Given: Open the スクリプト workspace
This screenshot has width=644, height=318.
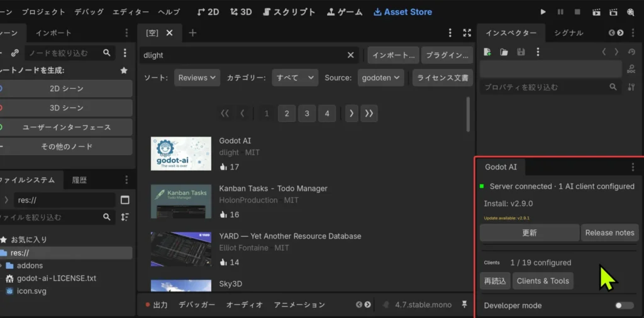Looking at the screenshot, I should tap(289, 12).
